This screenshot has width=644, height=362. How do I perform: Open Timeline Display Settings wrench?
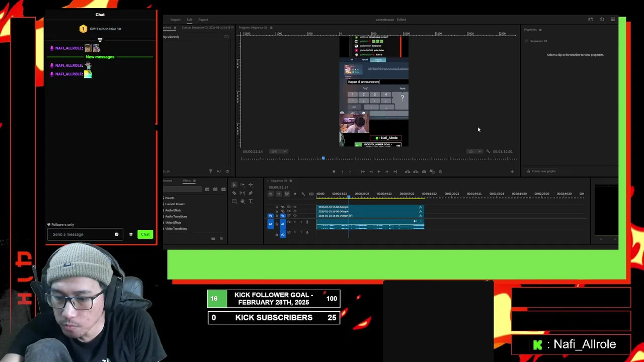point(303,194)
